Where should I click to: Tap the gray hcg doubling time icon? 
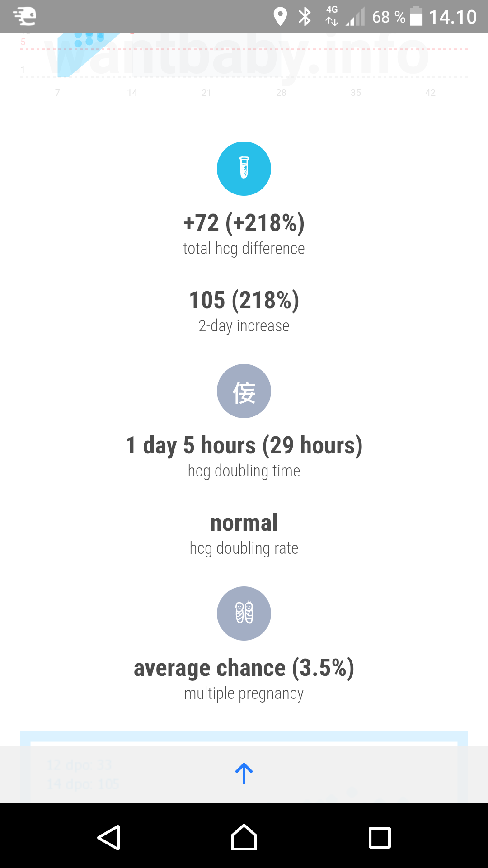(244, 391)
